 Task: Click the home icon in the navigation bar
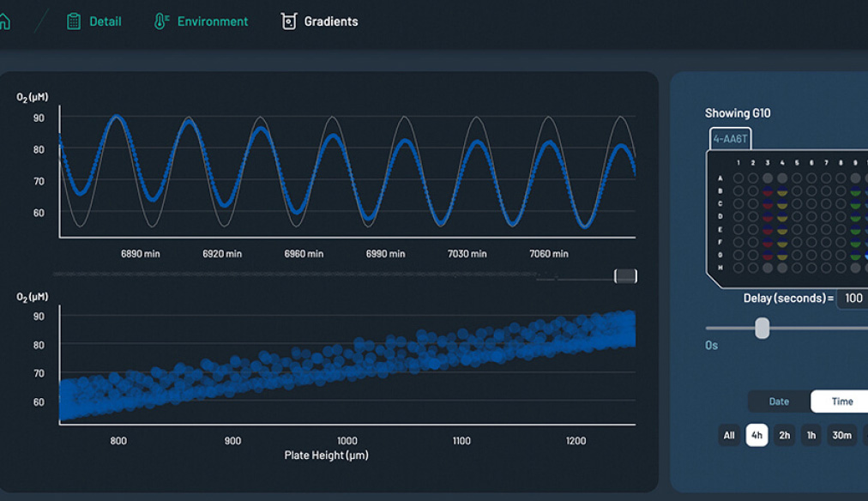pyautogui.click(x=4, y=21)
